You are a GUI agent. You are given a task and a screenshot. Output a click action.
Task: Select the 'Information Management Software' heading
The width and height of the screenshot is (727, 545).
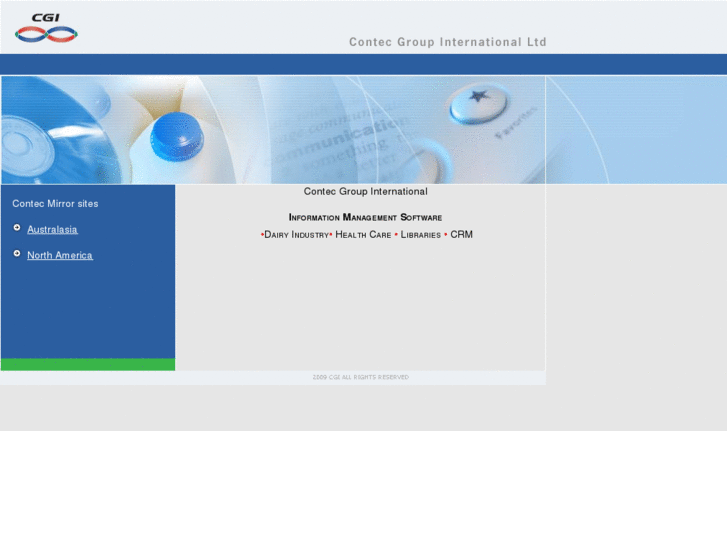365,217
